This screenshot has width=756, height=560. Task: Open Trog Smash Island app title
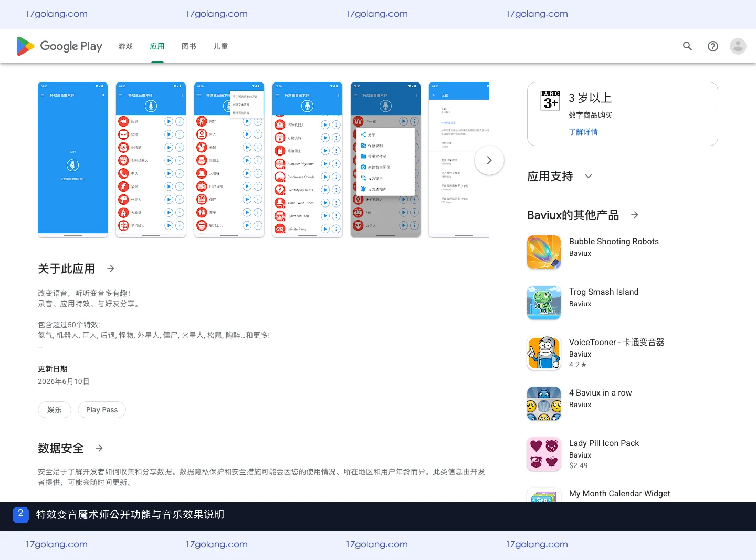(x=604, y=292)
